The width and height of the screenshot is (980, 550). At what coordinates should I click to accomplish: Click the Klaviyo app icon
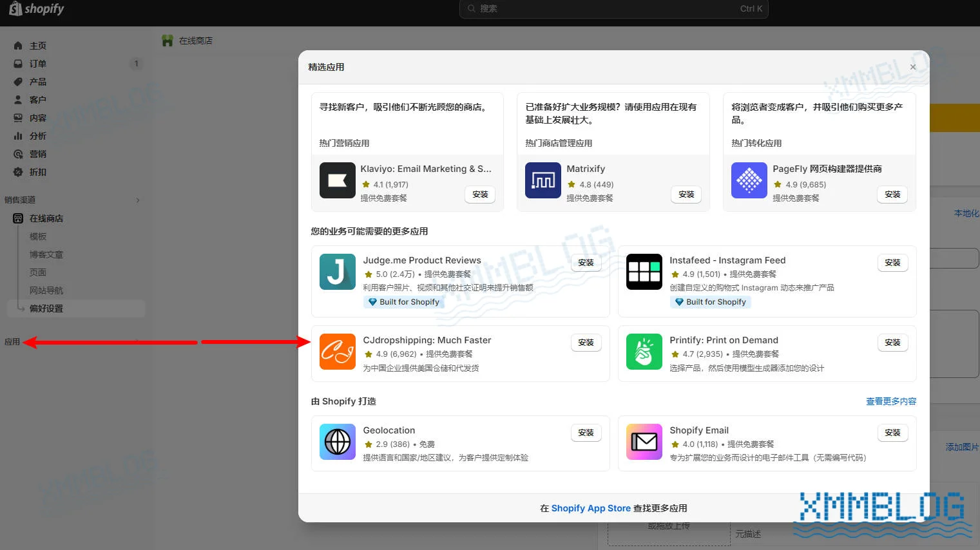(337, 180)
